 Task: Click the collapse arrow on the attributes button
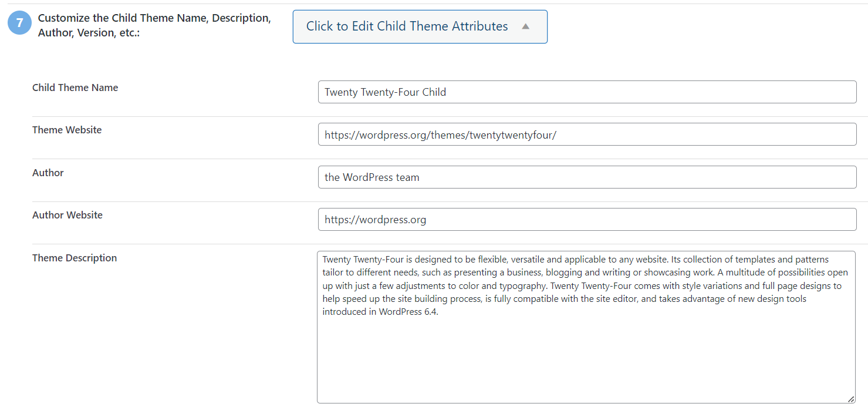[x=526, y=26]
